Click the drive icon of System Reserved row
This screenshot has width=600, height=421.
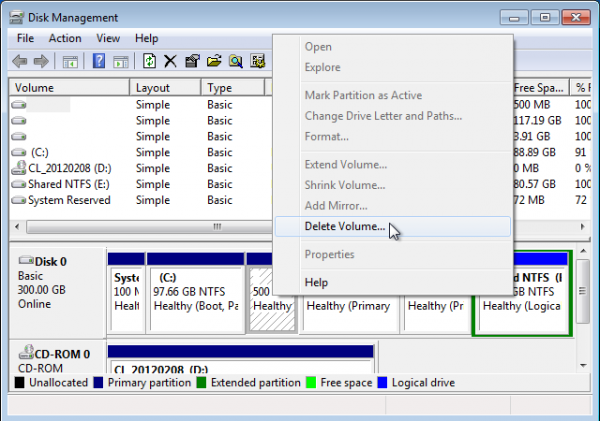pos(19,200)
